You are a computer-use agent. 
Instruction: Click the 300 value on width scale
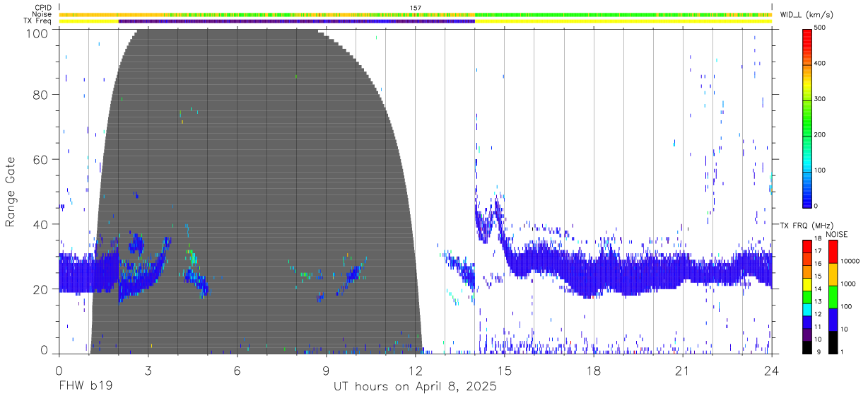pyautogui.click(x=820, y=99)
